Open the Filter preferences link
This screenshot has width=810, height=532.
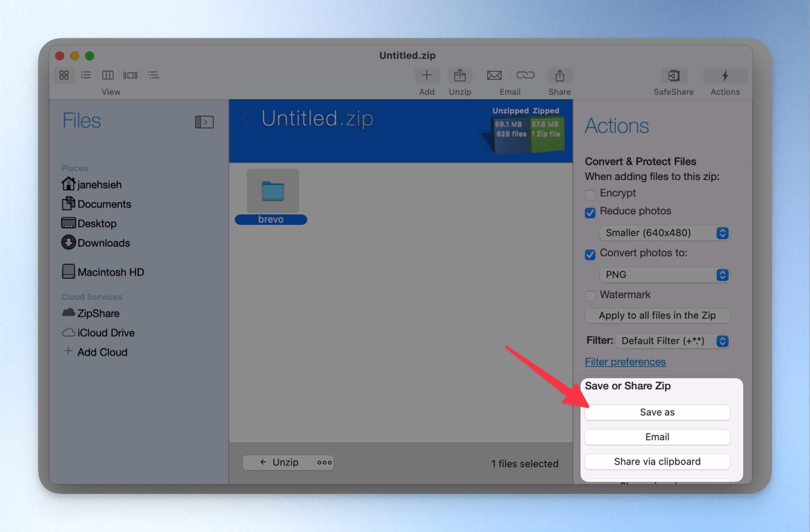(x=625, y=362)
